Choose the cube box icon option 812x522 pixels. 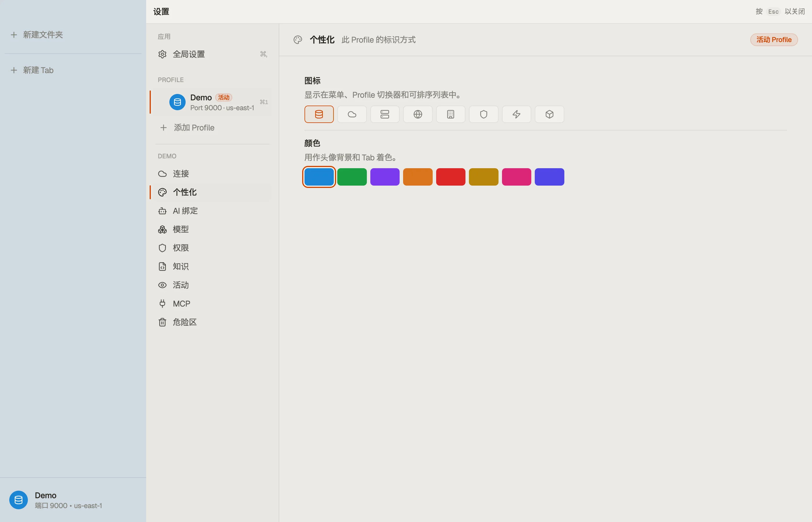coord(549,114)
